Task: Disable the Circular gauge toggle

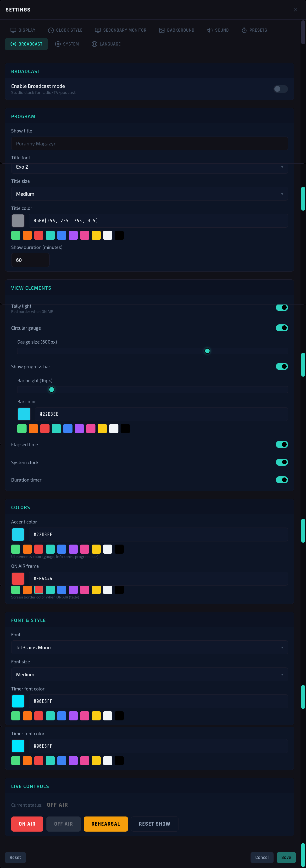Action: pos(282,328)
